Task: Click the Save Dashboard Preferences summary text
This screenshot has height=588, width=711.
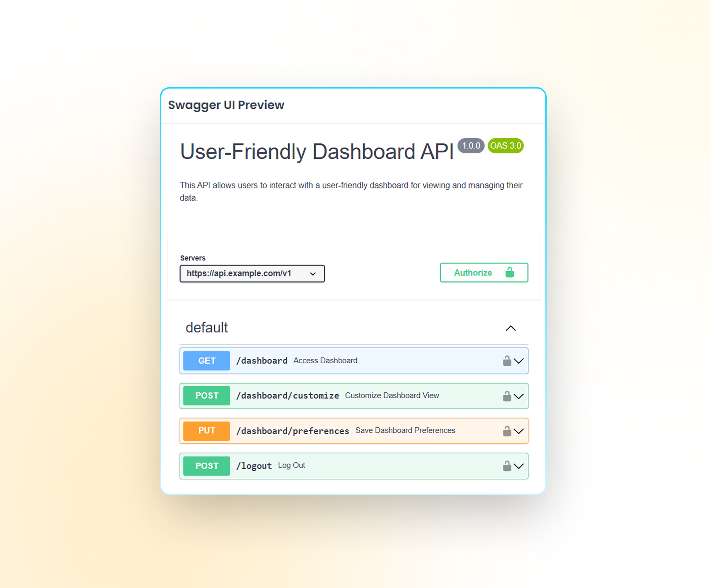Action: pyautogui.click(x=405, y=430)
